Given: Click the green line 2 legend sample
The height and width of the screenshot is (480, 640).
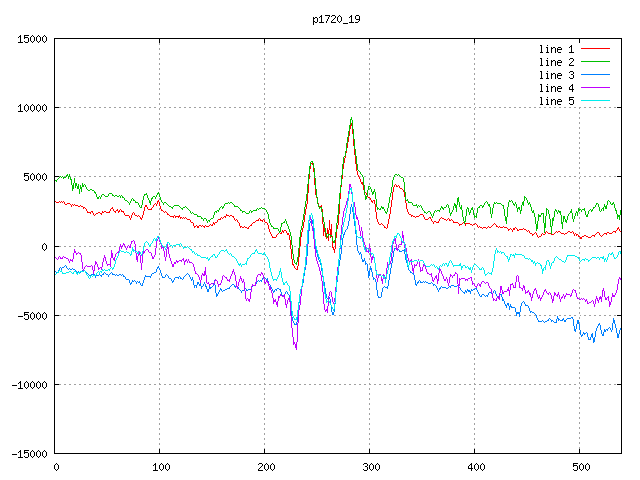Looking at the screenshot, I should (596, 62).
